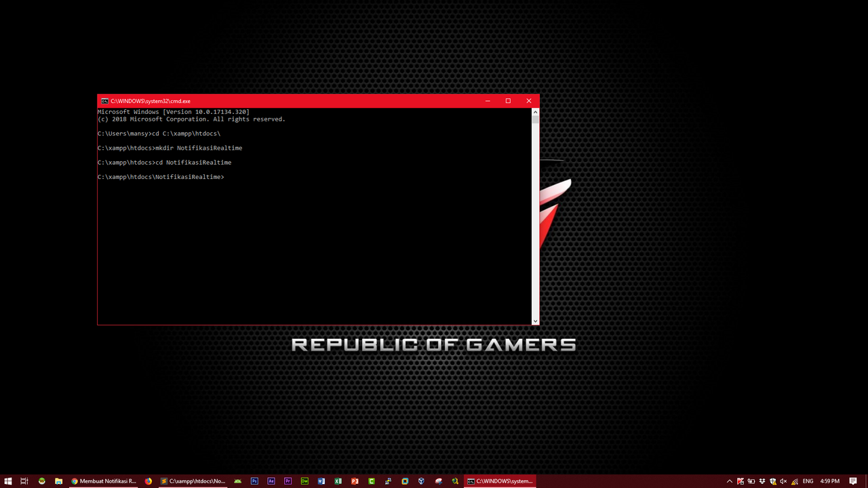The height and width of the screenshot is (488, 868).
Task: Launch Firefox from the taskbar
Action: 149,481
